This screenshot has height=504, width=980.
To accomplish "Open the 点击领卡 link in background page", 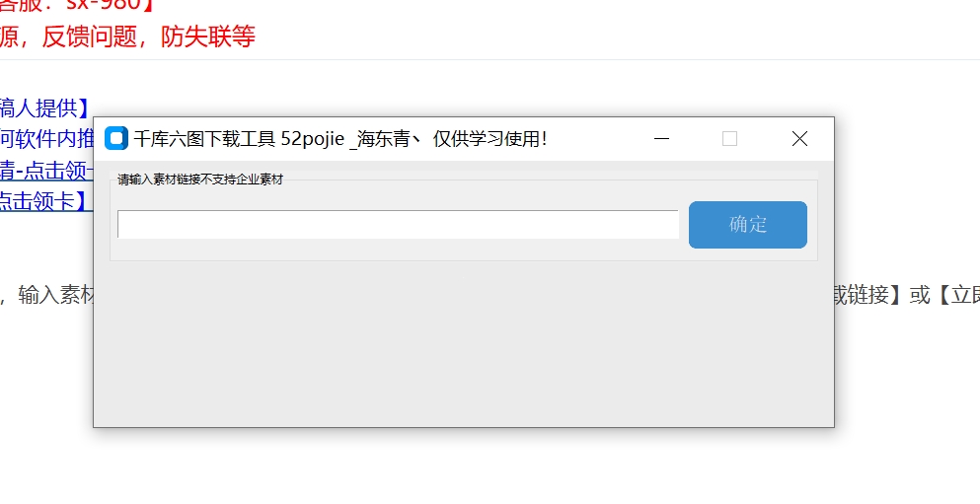I will tap(46, 202).
